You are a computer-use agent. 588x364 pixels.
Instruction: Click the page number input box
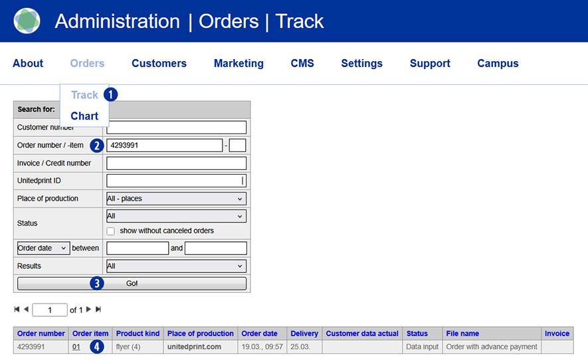49,310
